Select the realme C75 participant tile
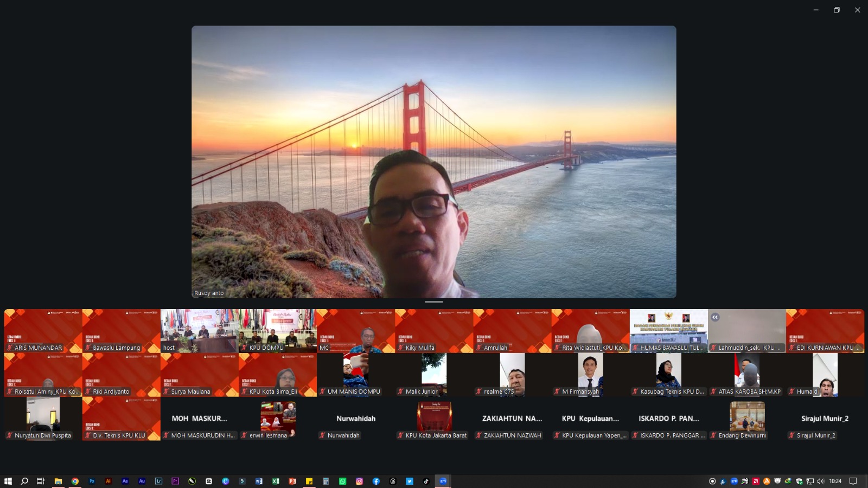The image size is (868, 488). pos(513,375)
